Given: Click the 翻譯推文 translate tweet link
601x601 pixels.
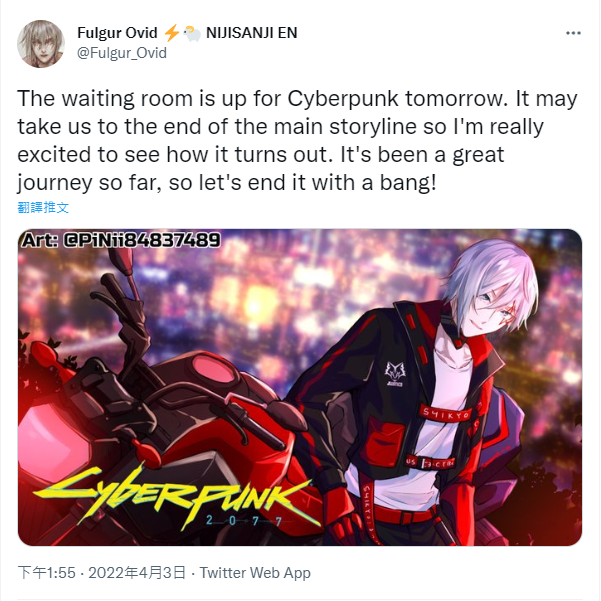Looking at the screenshot, I should pyautogui.click(x=43, y=207).
